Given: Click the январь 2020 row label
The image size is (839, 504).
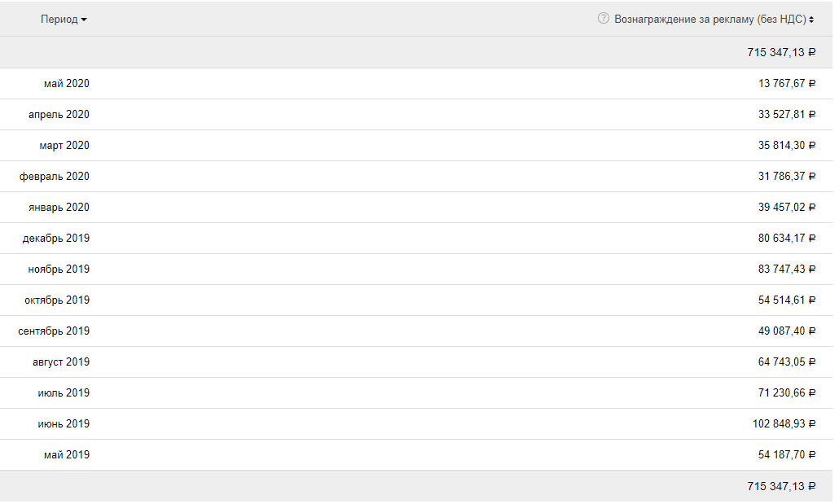Looking at the screenshot, I should coord(59,208).
